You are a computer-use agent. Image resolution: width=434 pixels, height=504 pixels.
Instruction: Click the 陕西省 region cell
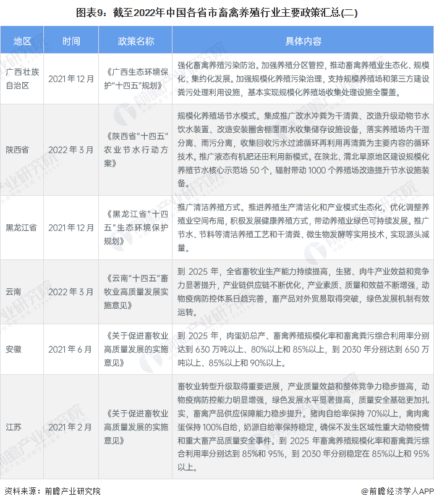[22, 149]
